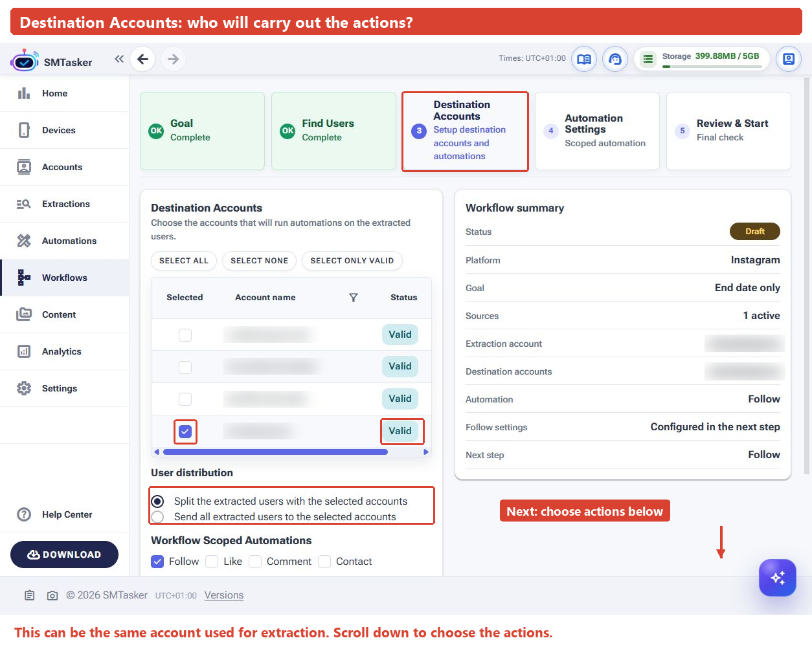The height and width of the screenshot is (660, 812).
Task: Click the Home bar chart icon
Action: click(x=24, y=93)
